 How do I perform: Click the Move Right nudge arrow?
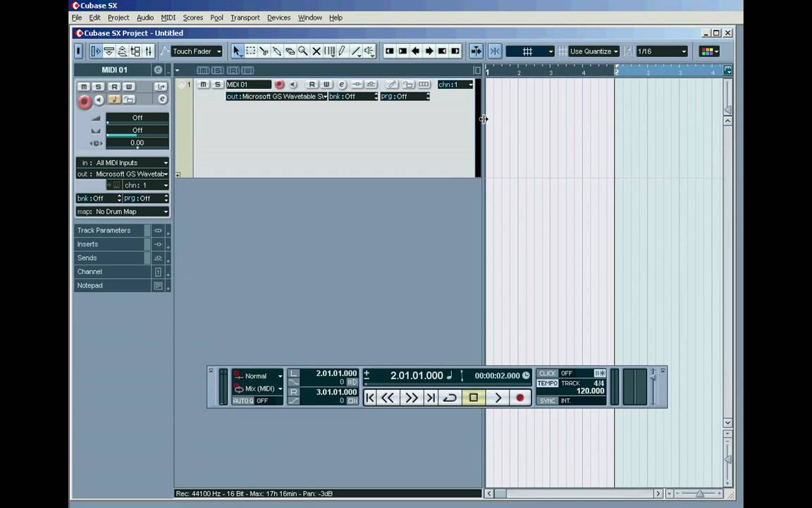[x=429, y=52]
